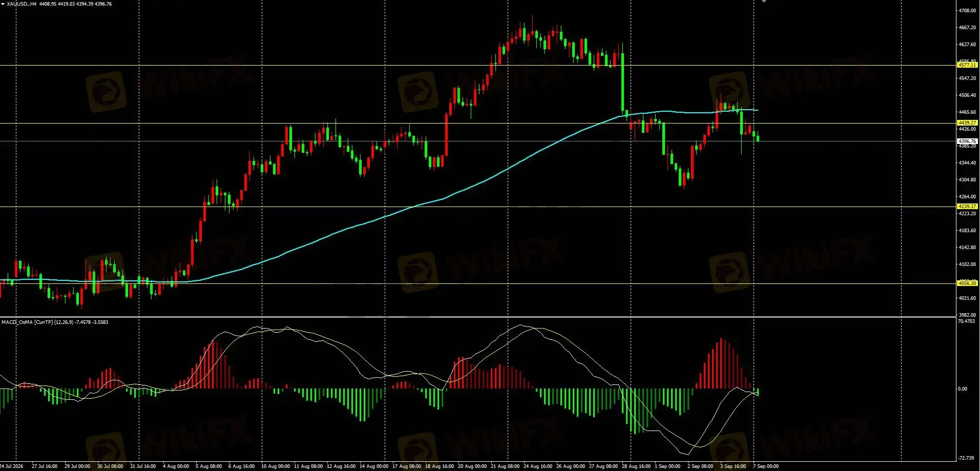Click the 4396.76 current price label
980x471 pixels.
967,141
